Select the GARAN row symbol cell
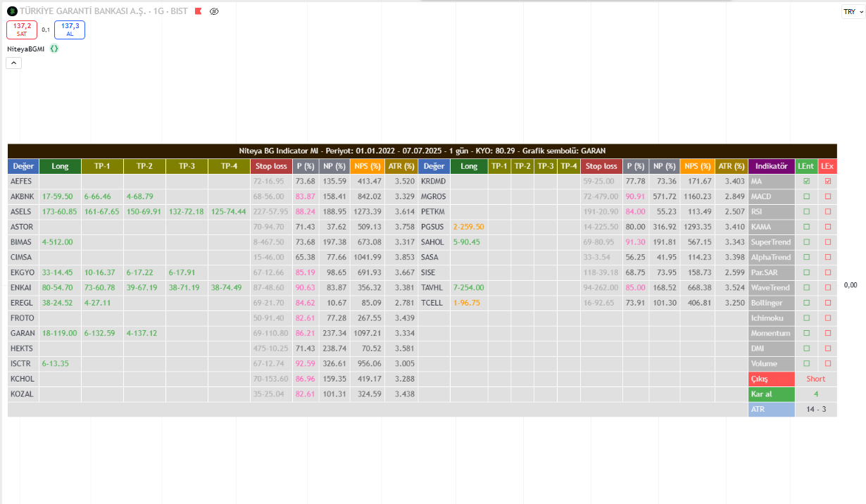The height and width of the screenshot is (504, 866). [x=23, y=333]
